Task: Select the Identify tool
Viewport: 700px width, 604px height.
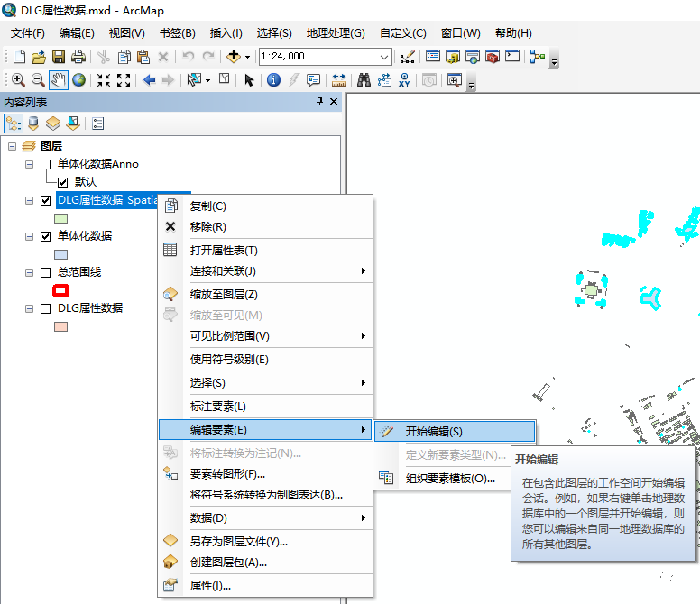Action: [x=273, y=80]
